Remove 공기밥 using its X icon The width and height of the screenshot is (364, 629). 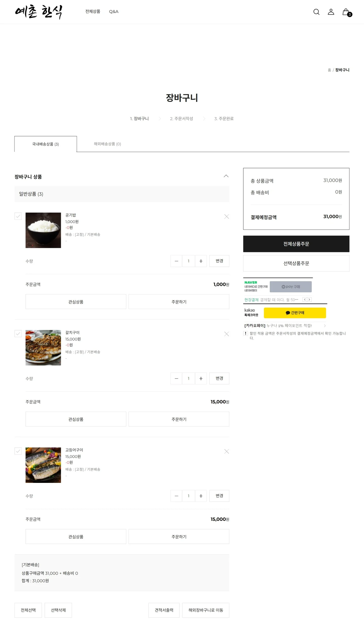[226, 216]
